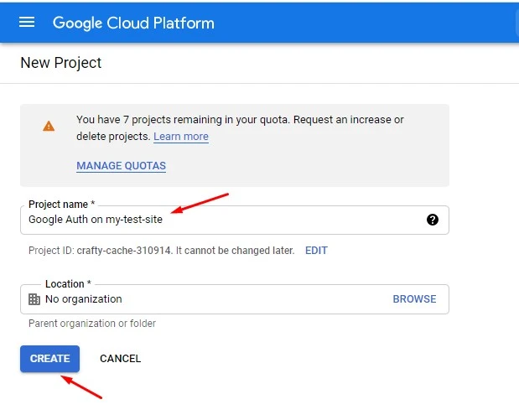Click the orange warning triangle icon
This screenshot has height=420, width=519.
tap(49, 126)
